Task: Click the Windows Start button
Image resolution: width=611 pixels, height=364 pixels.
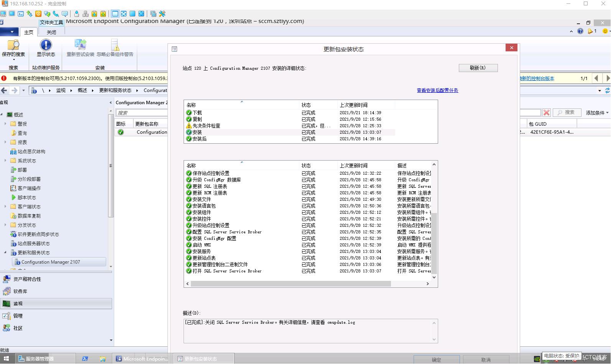Action: tap(7, 359)
